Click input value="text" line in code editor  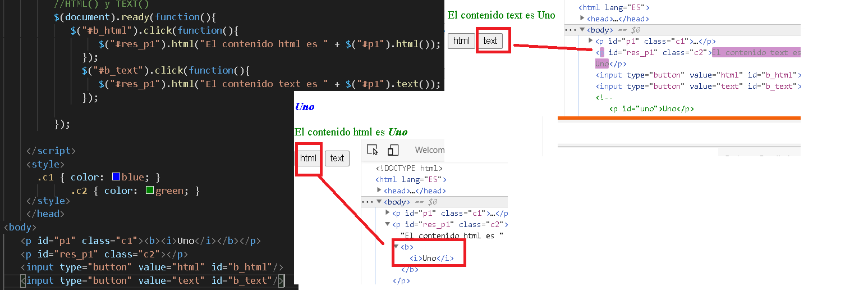click(x=151, y=280)
